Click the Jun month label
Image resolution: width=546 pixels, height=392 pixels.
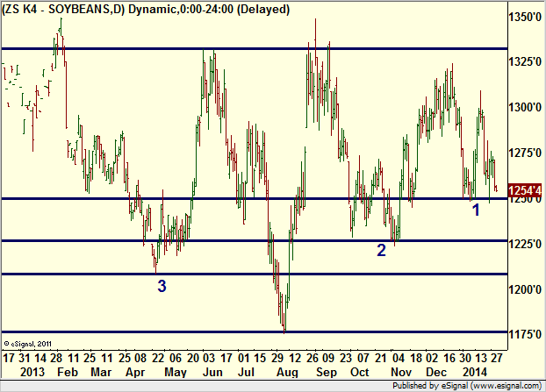212,372
